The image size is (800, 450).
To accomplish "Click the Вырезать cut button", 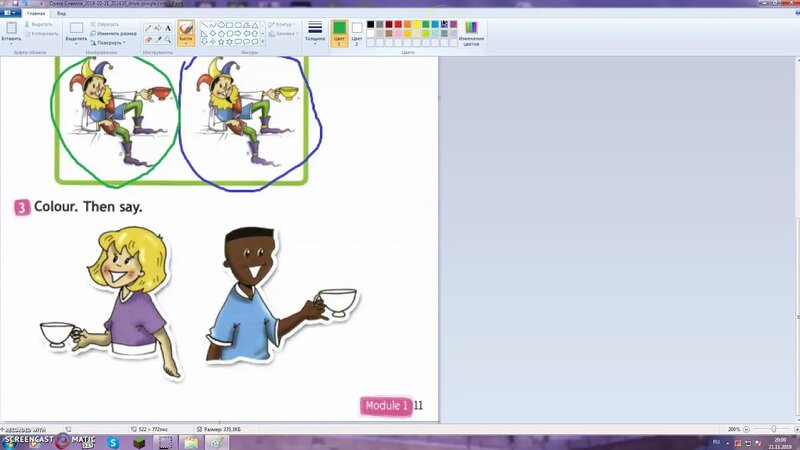I will (x=39, y=24).
